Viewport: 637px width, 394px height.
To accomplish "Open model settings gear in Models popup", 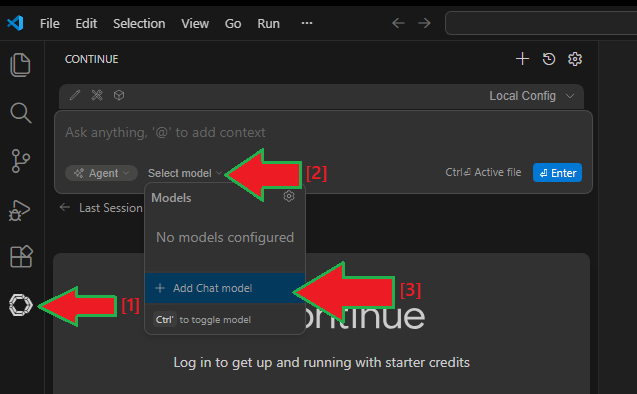I will tap(289, 196).
